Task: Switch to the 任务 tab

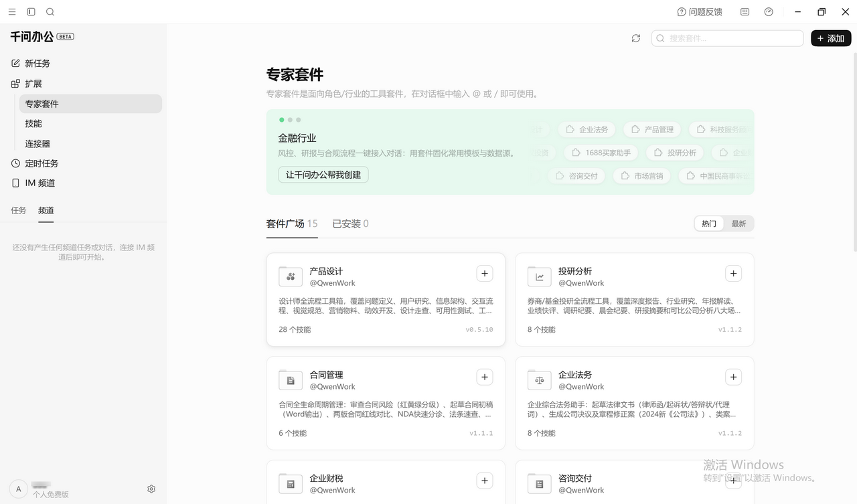Action: pyautogui.click(x=19, y=210)
